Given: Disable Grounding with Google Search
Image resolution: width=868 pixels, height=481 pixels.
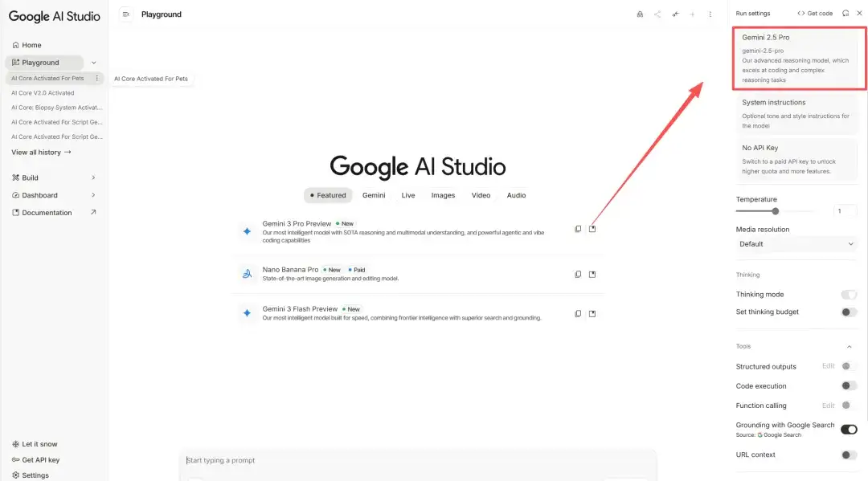Looking at the screenshot, I should point(849,430).
